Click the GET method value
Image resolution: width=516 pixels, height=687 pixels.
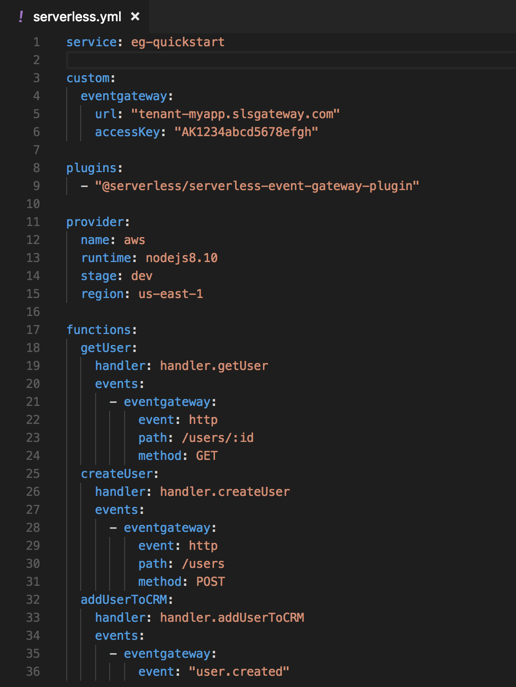[x=207, y=456]
